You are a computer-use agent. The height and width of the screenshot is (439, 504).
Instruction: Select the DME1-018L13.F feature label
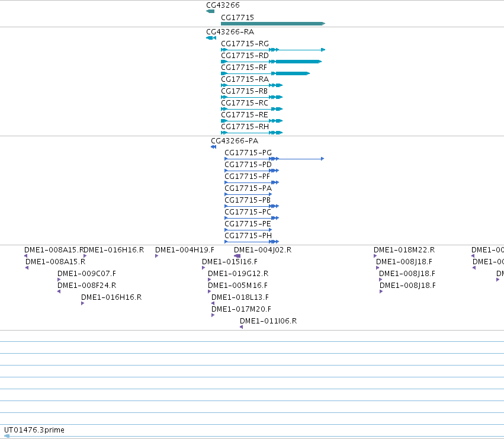coord(240,298)
